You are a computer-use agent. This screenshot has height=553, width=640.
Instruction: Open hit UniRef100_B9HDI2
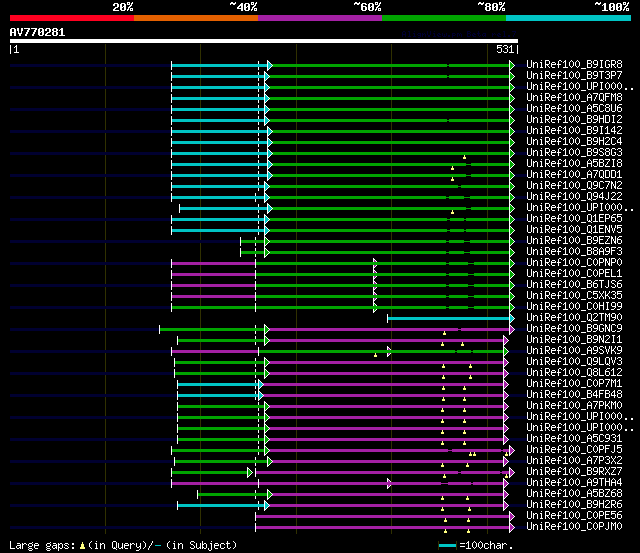click(x=574, y=120)
